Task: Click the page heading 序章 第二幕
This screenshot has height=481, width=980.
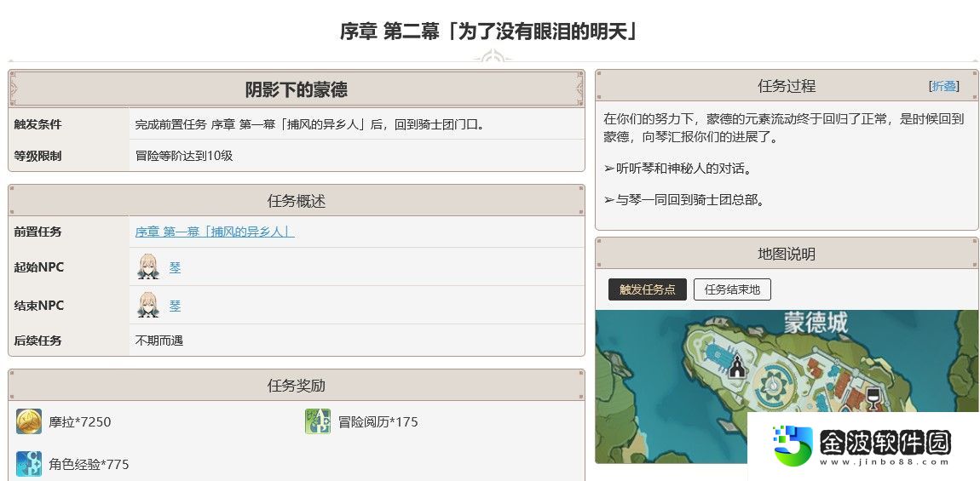Action: tap(489, 31)
